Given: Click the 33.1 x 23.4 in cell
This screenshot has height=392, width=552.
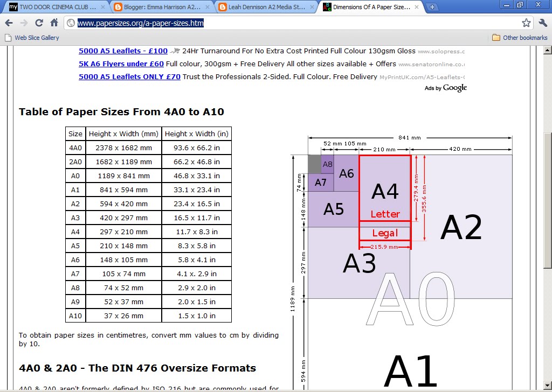Looking at the screenshot, I should pyautogui.click(x=196, y=190).
